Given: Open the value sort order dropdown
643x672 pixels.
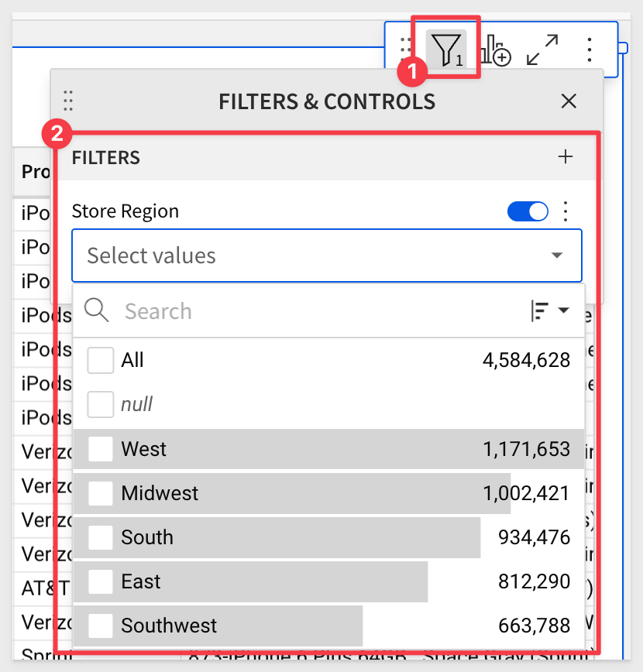Looking at the screenshot, I should click(550, 310).
